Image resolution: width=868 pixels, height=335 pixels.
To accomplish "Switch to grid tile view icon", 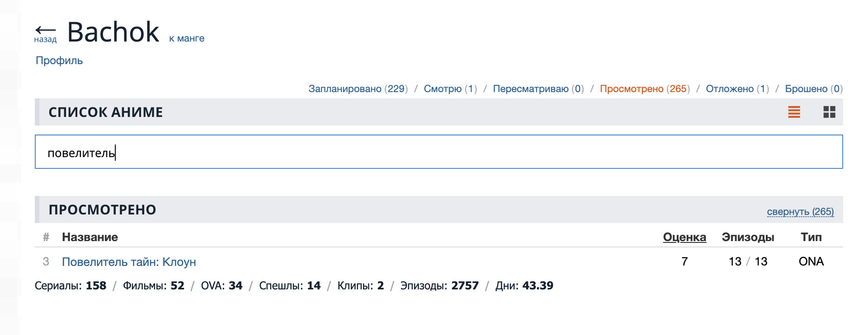I will pos(829,112).
